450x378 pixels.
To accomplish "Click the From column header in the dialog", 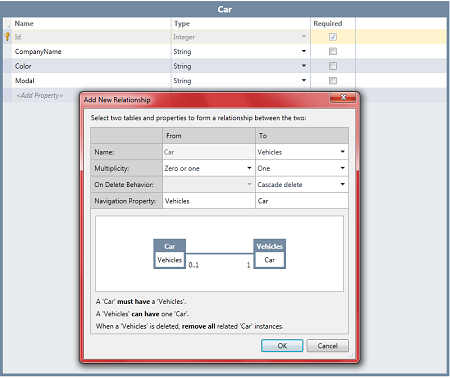I will point(209,136).
